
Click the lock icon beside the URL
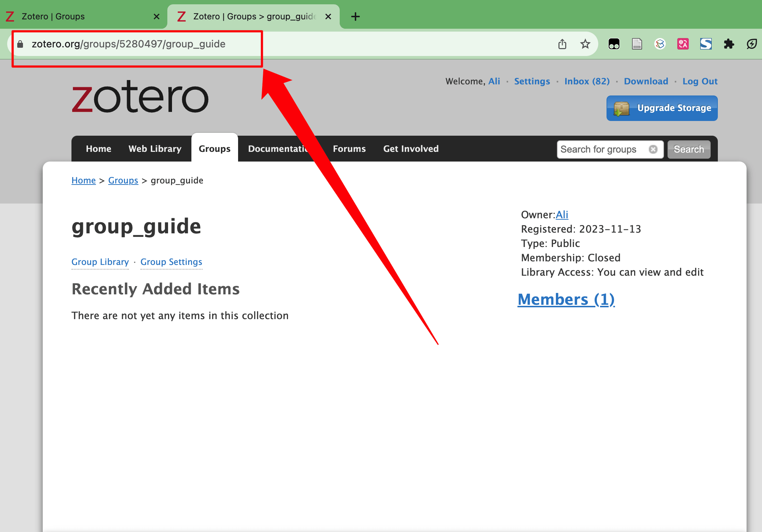tap(20, 44)
